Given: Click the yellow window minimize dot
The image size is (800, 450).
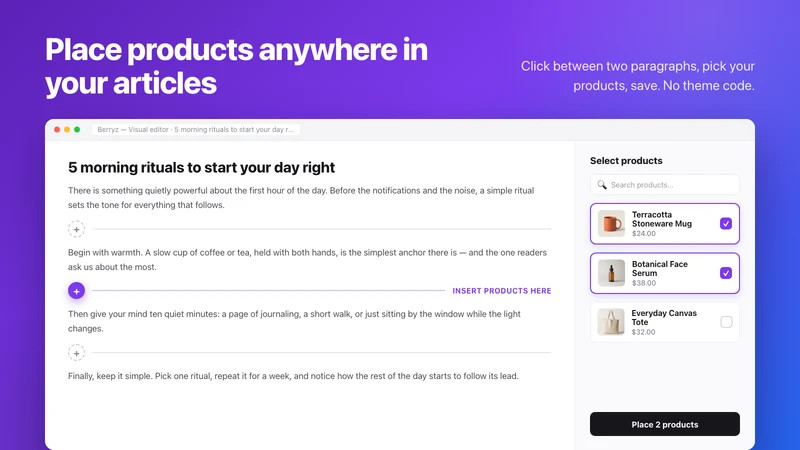Looking at the screenshot, I should (x=67, y=130).
